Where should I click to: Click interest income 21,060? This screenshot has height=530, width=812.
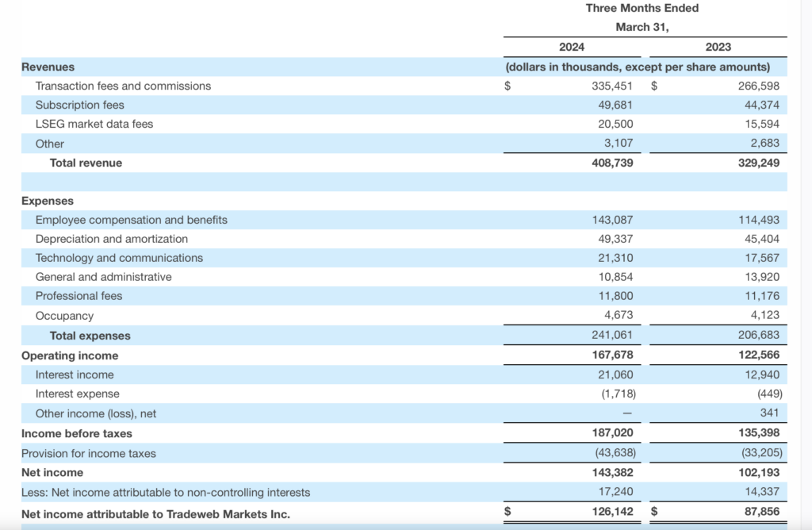tap(615, 375)
